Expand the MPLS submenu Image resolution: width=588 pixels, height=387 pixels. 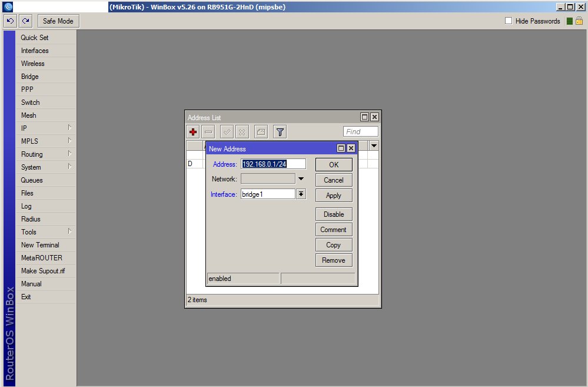pyautogui.click(x=46, y=141)
